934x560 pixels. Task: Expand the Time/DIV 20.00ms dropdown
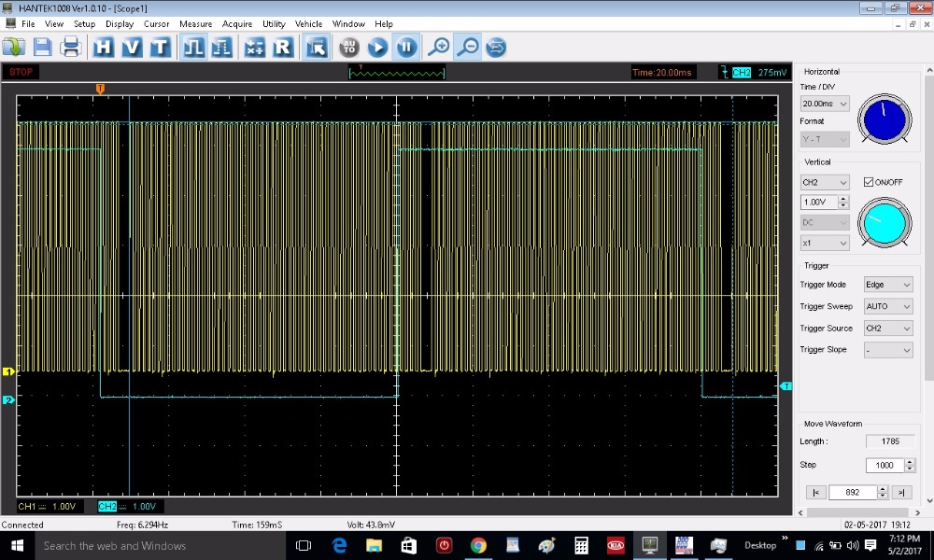click(825, 104)
